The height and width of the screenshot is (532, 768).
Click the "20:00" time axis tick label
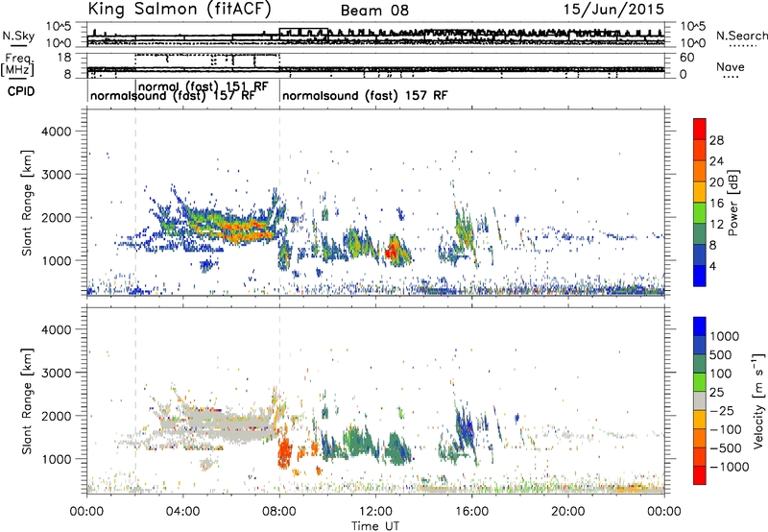point(567,512)
